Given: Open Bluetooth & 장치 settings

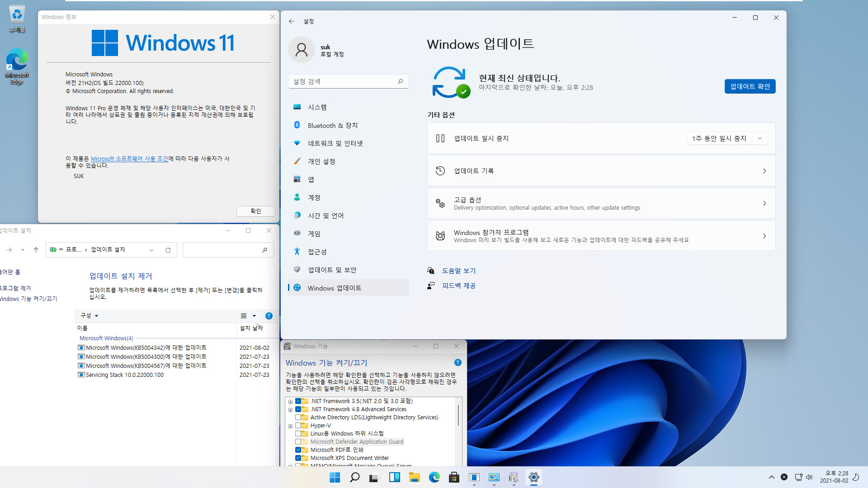Looking at the screenshot, I should coord(349,125).
